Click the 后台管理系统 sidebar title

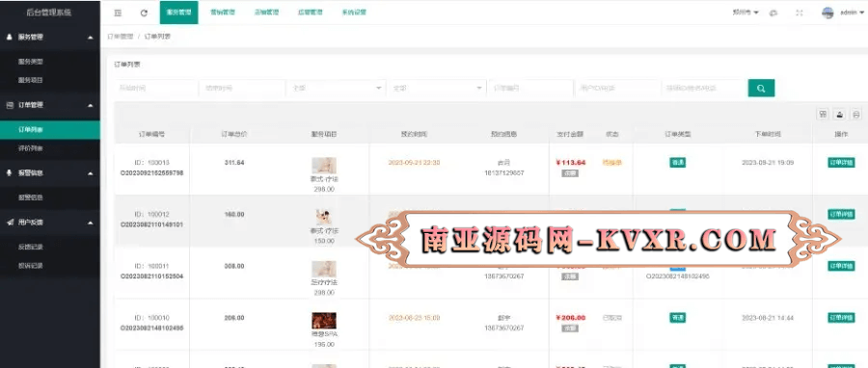[x=49, y=13]
